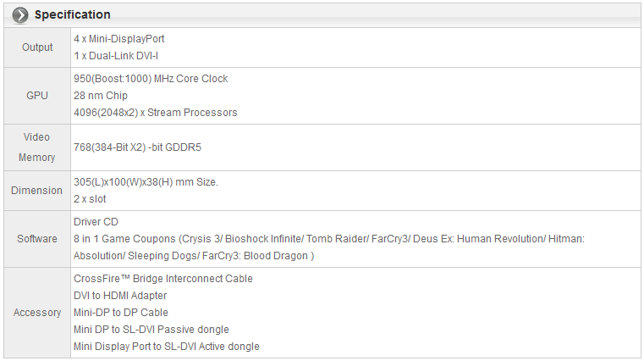
Task: Click the GPU row label
Action: pos(37,96)
